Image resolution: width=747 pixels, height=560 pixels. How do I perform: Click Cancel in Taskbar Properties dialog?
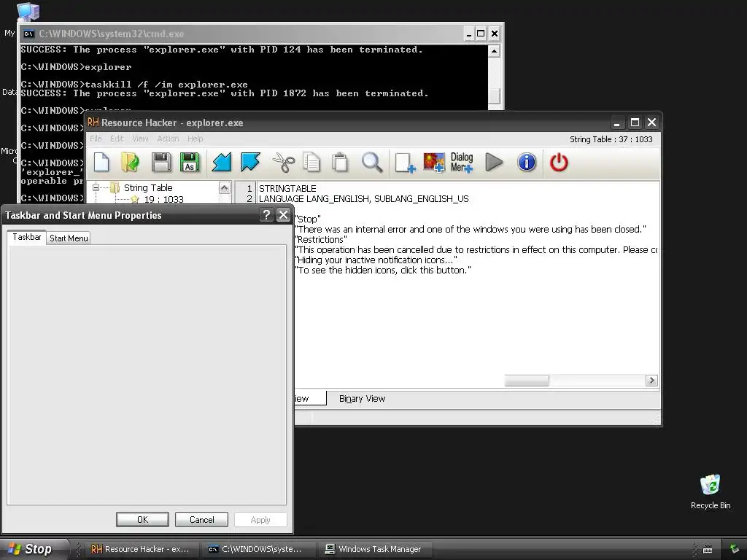tap(201, 519)
